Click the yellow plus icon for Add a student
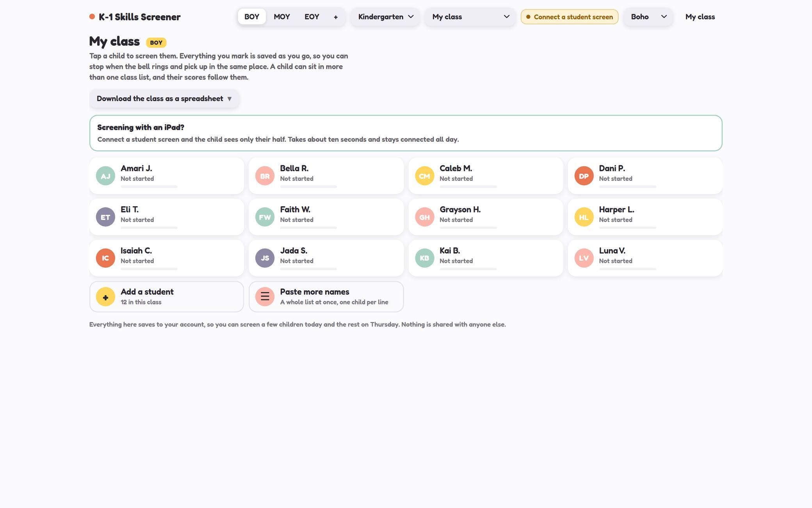The image size is (812, 508). (105, 297)
